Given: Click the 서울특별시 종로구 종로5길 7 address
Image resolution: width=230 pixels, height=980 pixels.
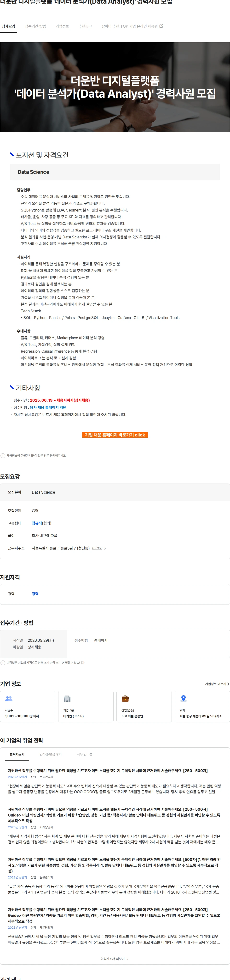Looking at the screenshot, I should 61,548.
